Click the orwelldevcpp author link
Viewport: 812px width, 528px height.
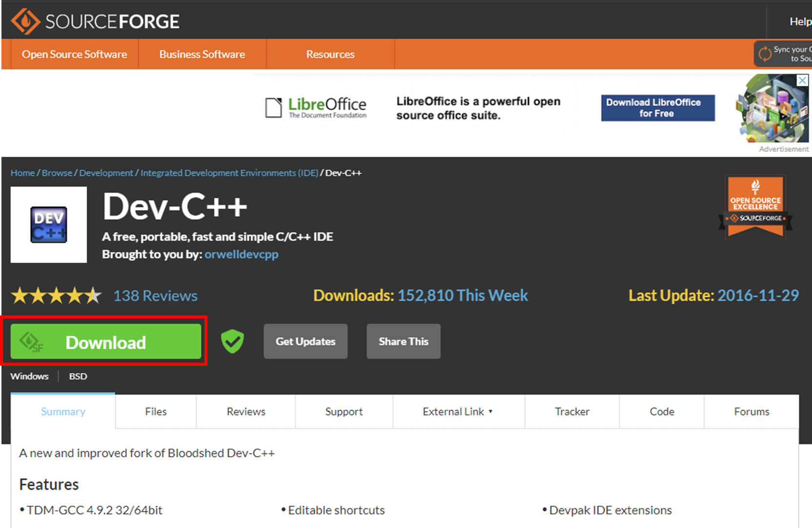[242, 254]
